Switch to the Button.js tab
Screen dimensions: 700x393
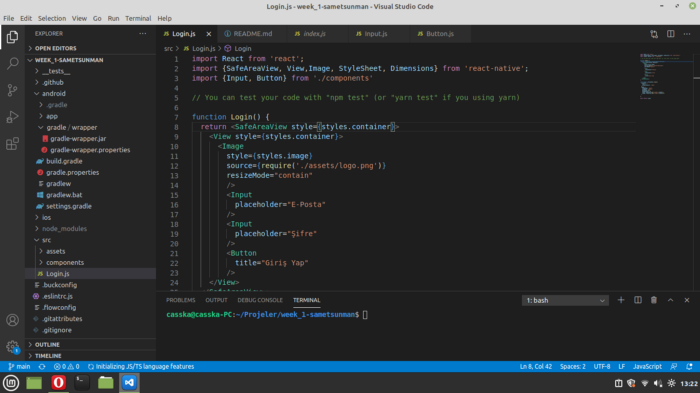point(440,34)
